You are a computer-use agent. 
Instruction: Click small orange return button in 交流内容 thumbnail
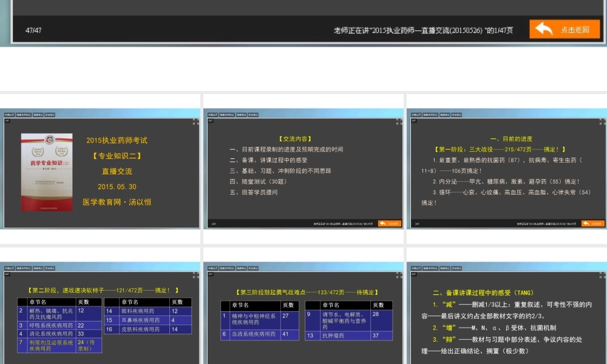(390, 224)
